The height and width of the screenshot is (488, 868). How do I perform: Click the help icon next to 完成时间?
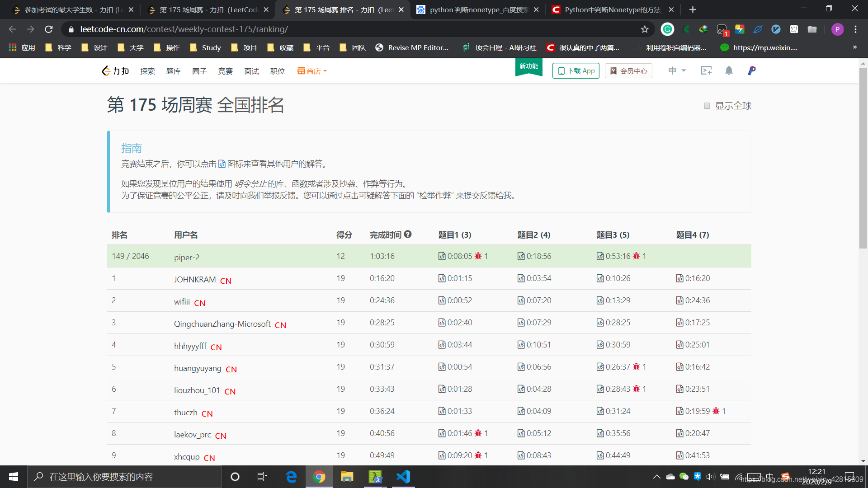pyautogui.click(x=408, y=234)
